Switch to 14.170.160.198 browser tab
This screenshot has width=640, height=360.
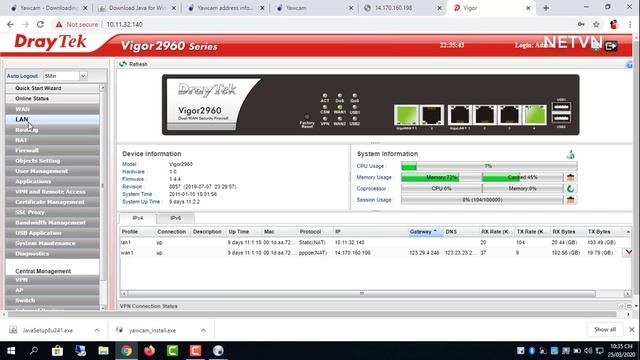(x=403, y=8)
